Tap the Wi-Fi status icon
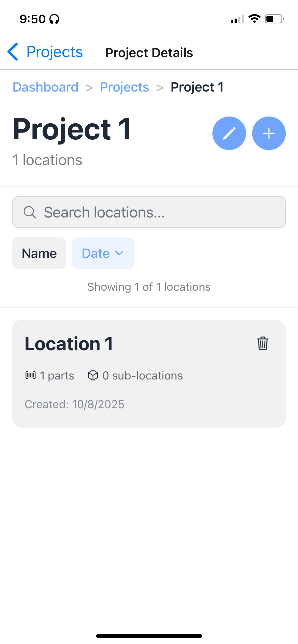The image size is (298, 644). pyautogui.click(x=254, y=19)
